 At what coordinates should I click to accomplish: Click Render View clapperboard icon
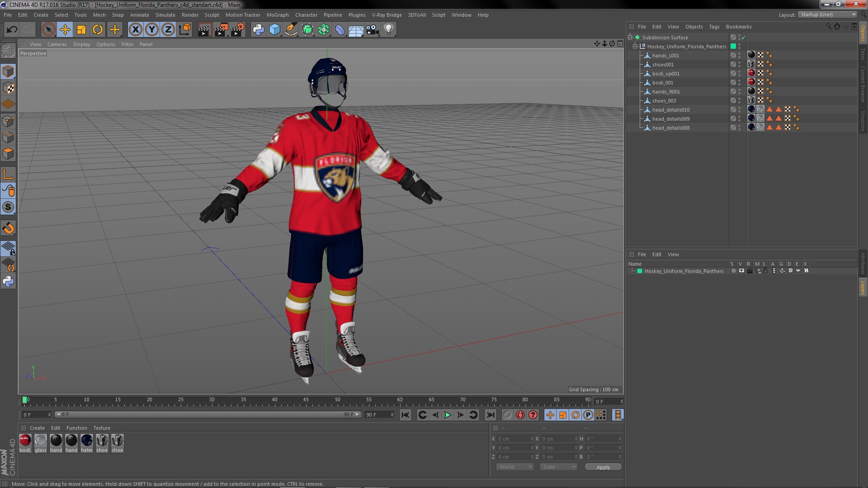(x=204, y=30)
